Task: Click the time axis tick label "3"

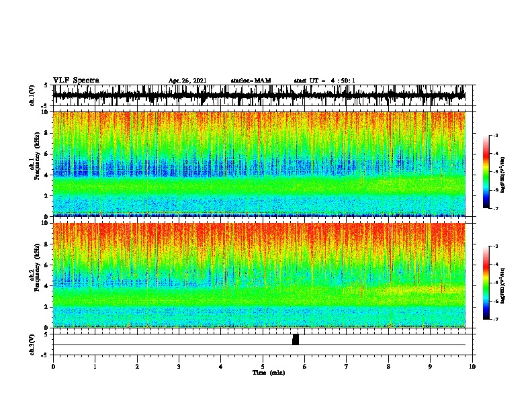Action: pyautogui.click(x=179, y=367)
